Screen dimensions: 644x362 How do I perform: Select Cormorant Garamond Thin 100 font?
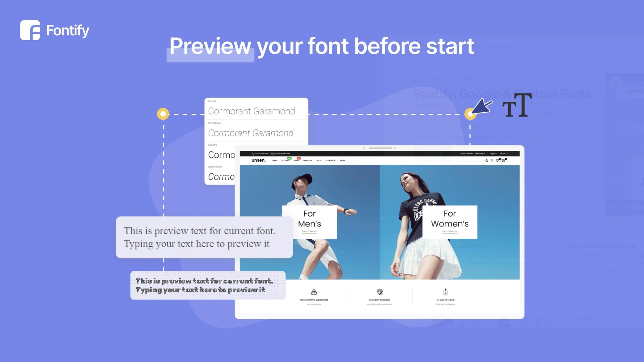(252, 112)
